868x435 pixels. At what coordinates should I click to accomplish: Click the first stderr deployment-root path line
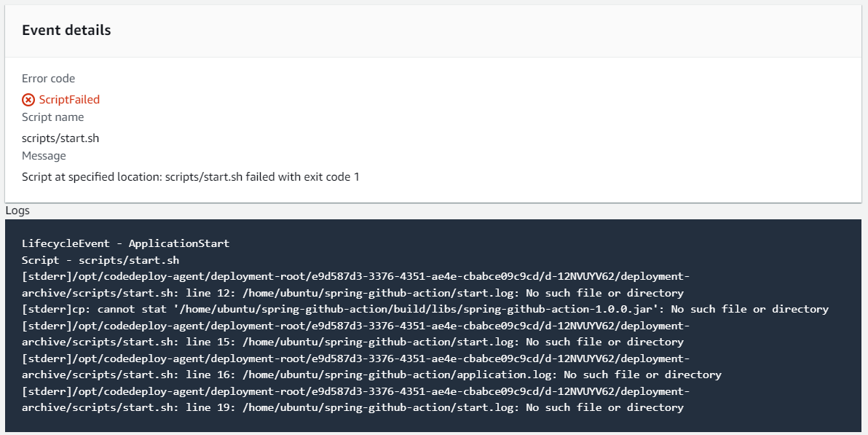pyautogui.click(x=356, y=276)
